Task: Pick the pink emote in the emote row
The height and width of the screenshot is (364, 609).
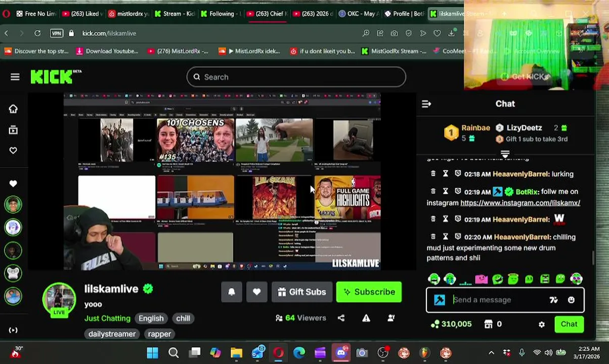Action: [481, 279]
